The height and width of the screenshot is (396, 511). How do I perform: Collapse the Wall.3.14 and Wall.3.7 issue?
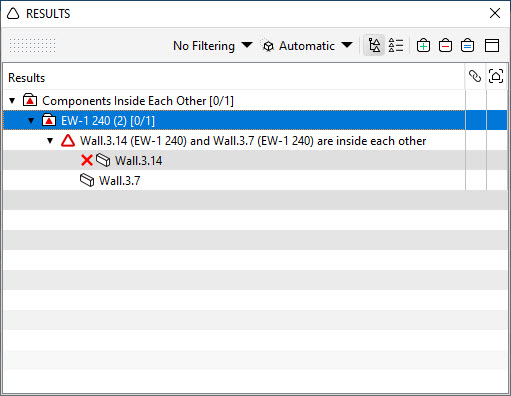point(50,141)
